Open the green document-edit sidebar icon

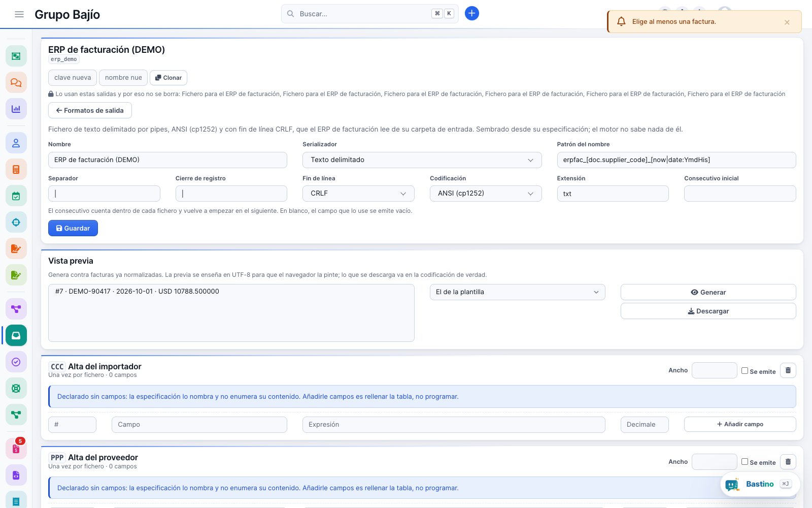tap(16, 275)
